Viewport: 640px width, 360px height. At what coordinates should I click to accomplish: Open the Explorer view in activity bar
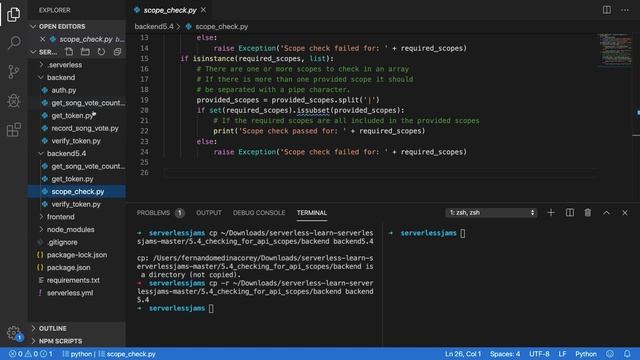click(13, 15)
